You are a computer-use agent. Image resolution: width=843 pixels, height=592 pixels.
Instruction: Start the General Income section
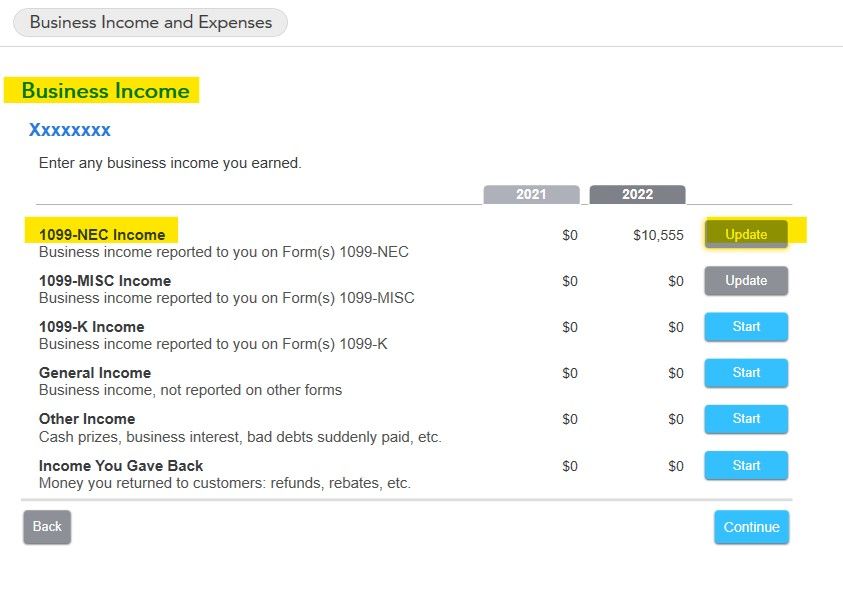(x=746, y=373)
